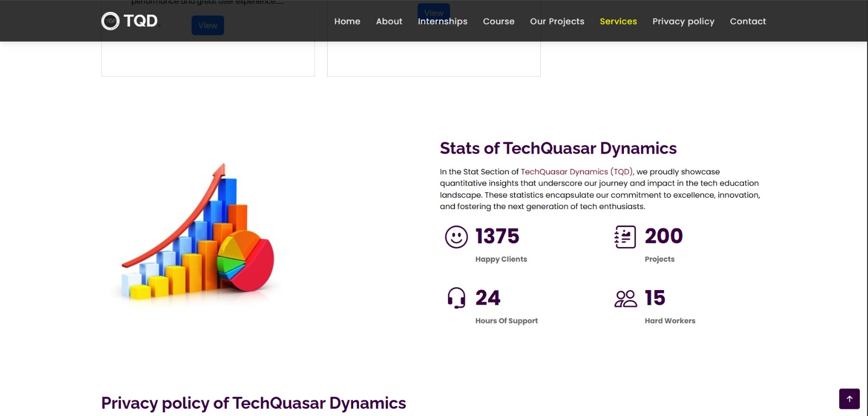The image size is (868, 416).
Task: Open the Home menu item
Action: [347, 21]
